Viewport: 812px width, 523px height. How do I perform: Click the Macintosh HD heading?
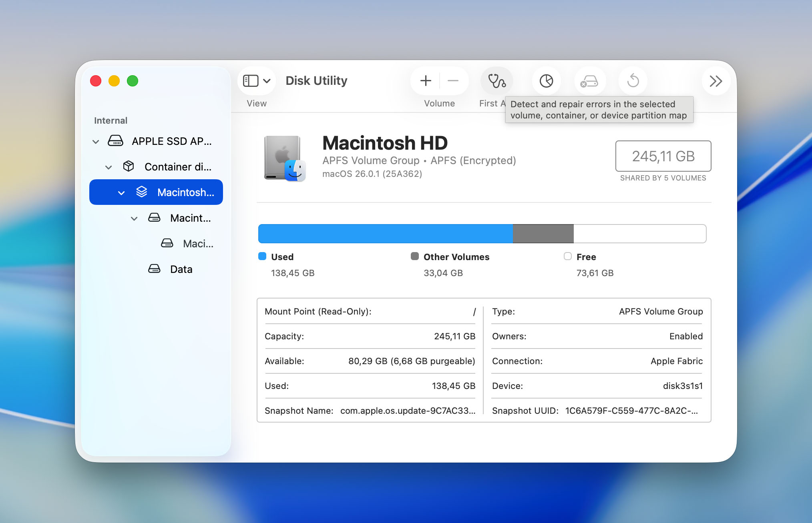pyautogui.click(x=385, y=143)
